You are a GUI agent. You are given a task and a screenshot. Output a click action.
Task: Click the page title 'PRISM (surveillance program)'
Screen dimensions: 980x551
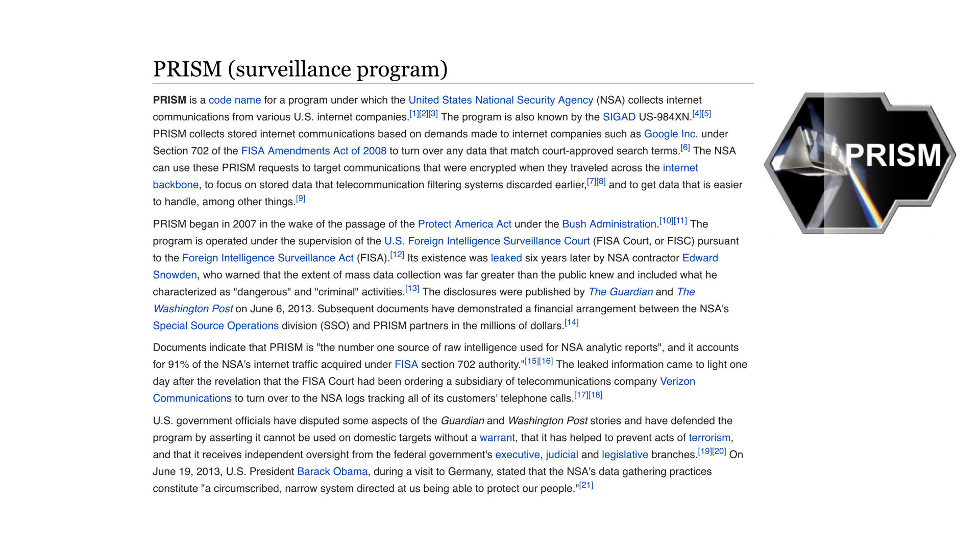point(300,69)
